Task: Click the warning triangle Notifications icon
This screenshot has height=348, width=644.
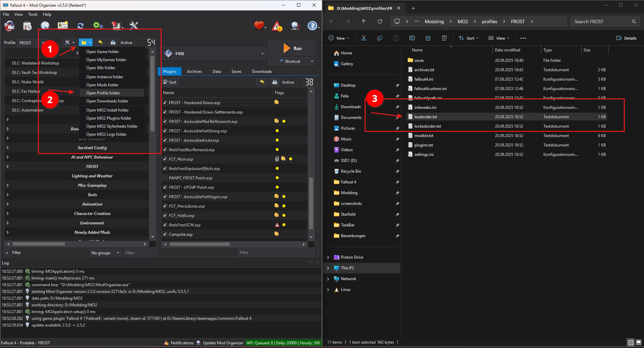Action: pos(277,26)
